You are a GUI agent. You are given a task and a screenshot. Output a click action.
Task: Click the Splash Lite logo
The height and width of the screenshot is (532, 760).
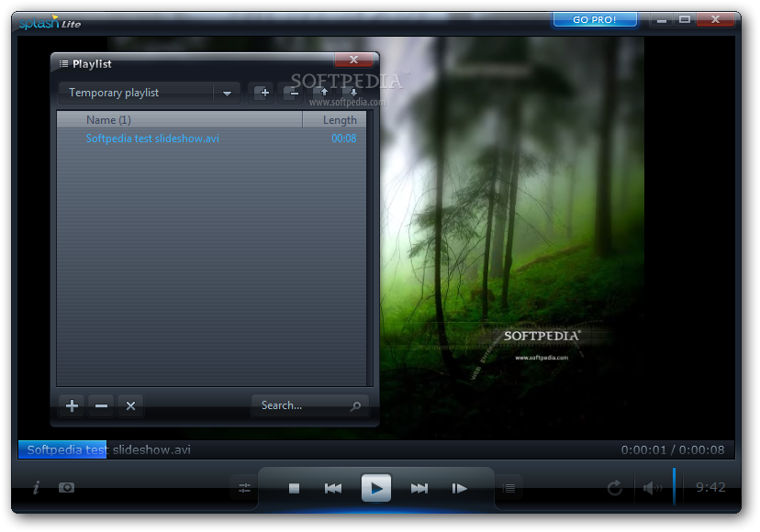tap(50, 23)
